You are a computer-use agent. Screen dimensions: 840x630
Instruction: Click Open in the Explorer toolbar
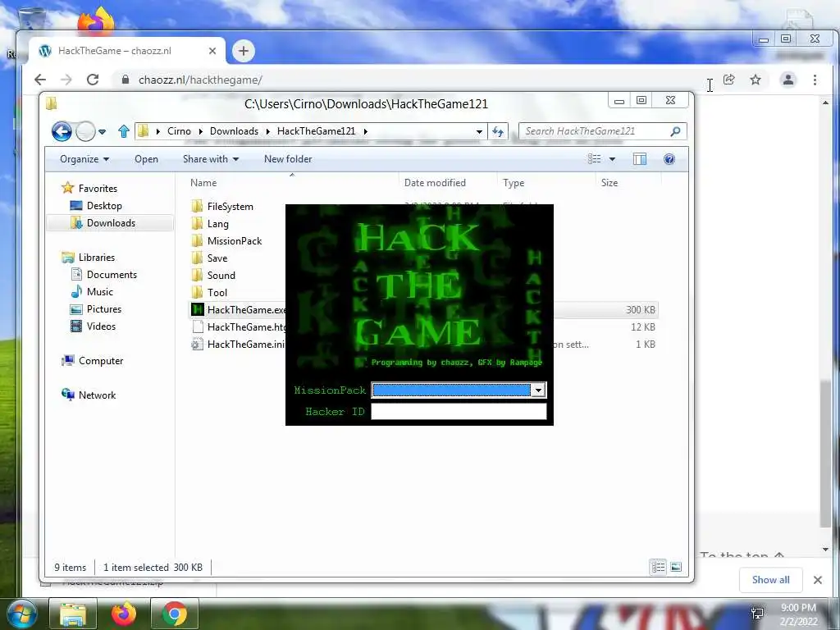pyautogui.click(x=146, y=159)
